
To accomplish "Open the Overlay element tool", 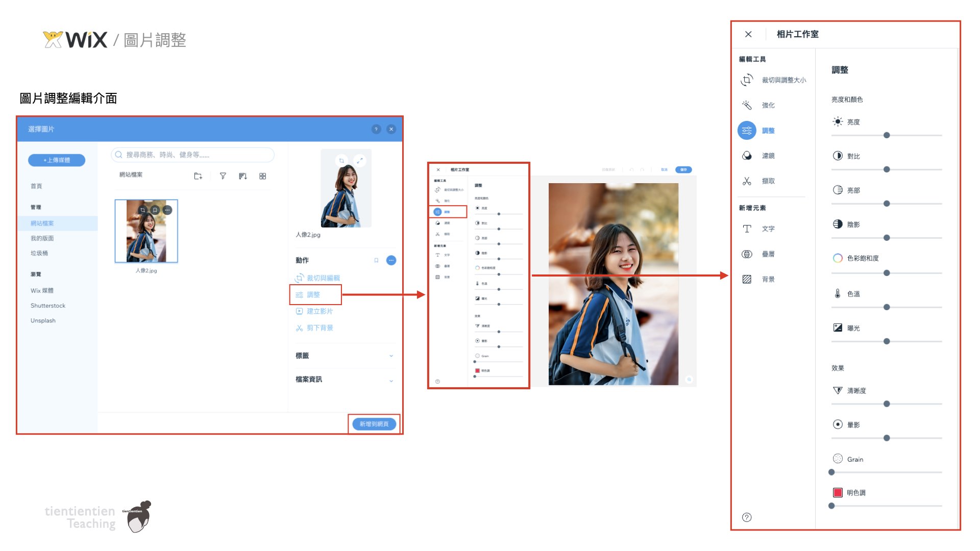I will tap(747, 254).
